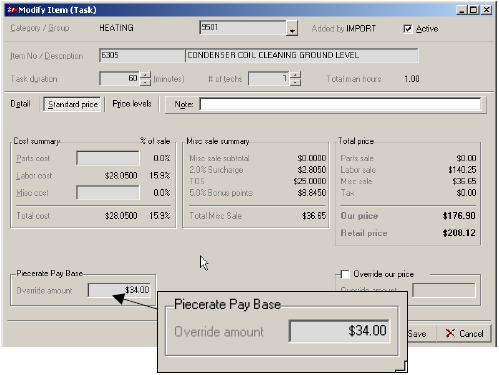
Task: Click the TOS value $25.0000
Action: (x=310, y=181)
